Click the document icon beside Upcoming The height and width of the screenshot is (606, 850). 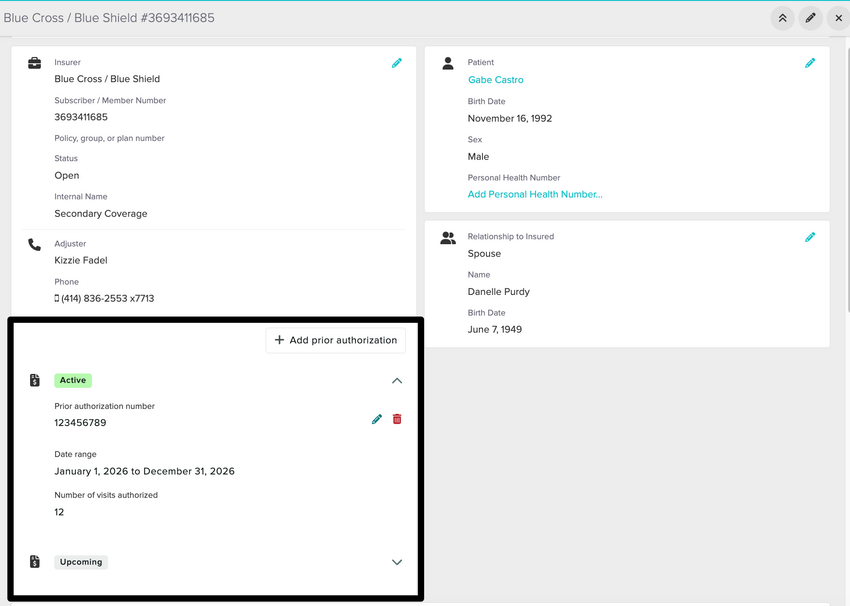35,562
